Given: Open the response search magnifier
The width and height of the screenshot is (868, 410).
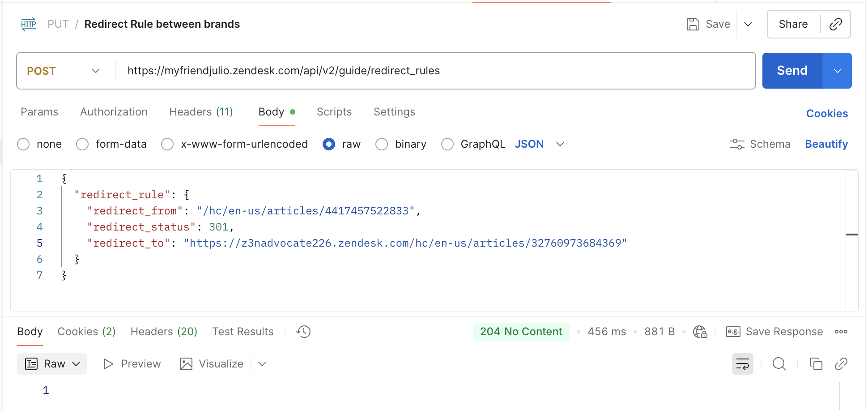Looking at the screenshot, I should click(779, 364).
